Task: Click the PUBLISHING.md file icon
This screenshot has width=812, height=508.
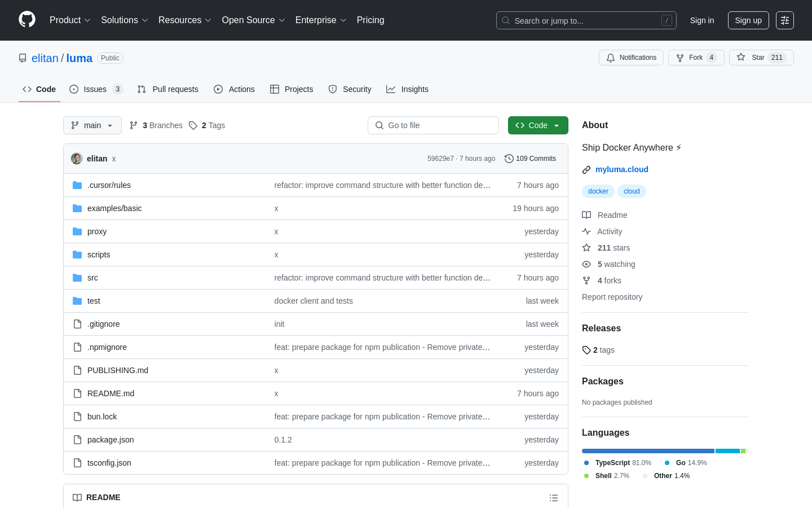Action: pyautogui.click(x=77, y=370)
